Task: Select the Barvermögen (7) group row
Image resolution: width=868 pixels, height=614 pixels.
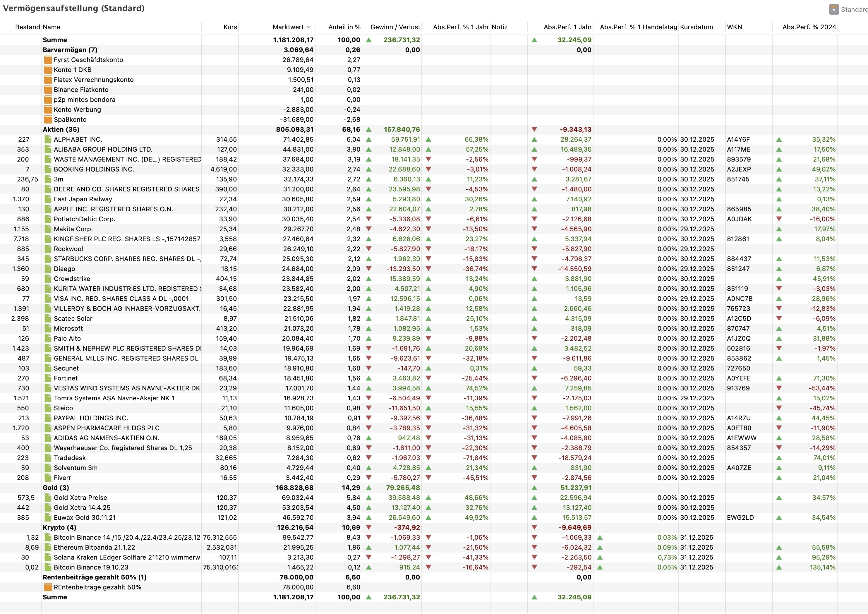Action: pos(70,50)
